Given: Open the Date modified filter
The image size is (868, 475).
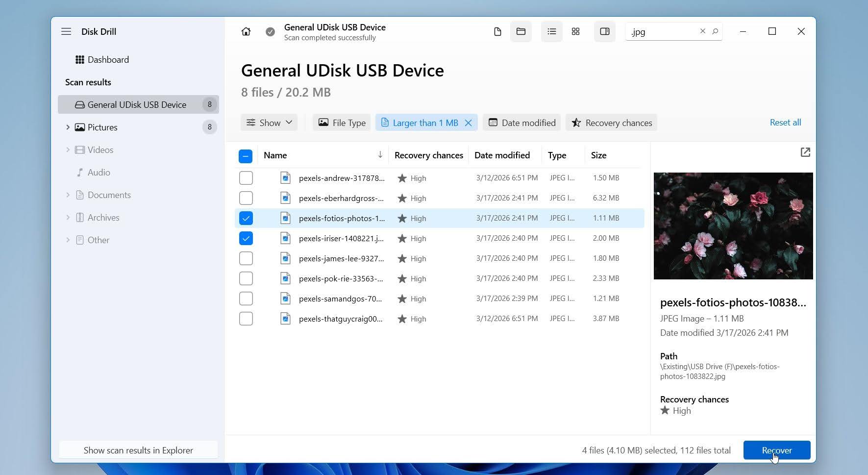Looking at the screenshot, I should (x=522, y=123).
